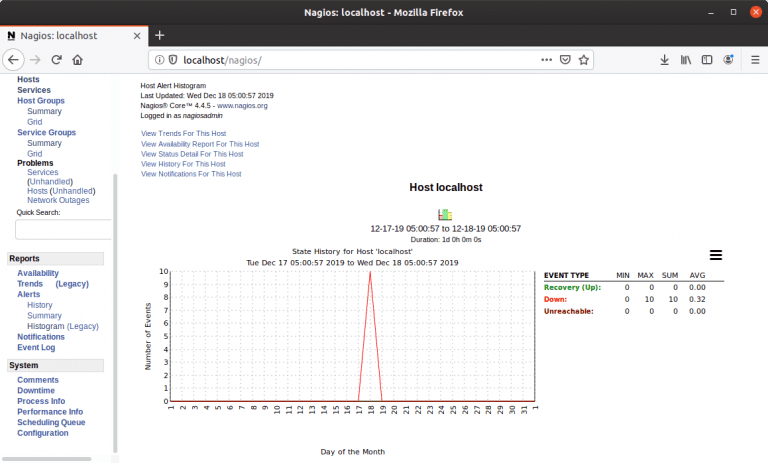Go back with the browser back arrow
This screenshot has height=463, width=768.
[x=13, y=60]
